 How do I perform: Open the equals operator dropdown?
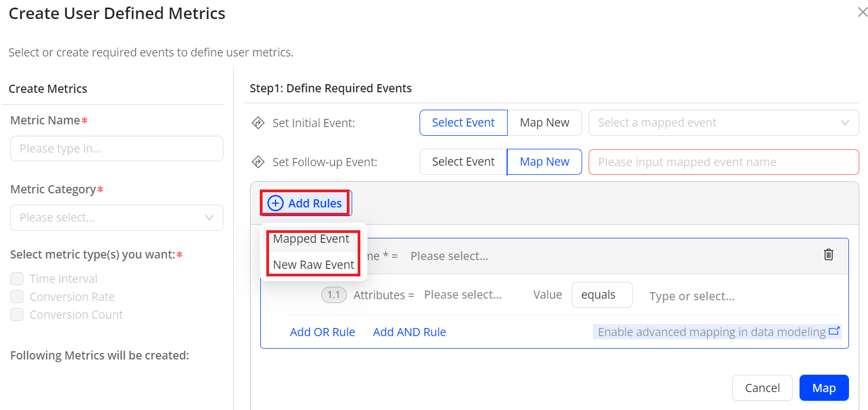[601, 295]
